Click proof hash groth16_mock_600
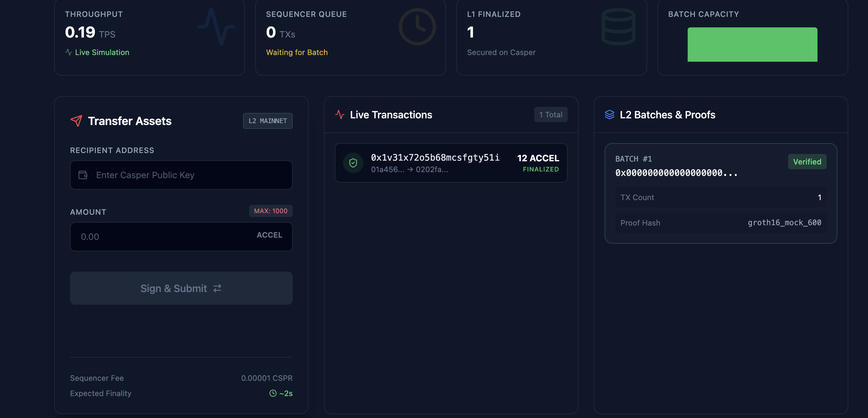The width and height of the screenshot is (868, 418). point(784,223)
